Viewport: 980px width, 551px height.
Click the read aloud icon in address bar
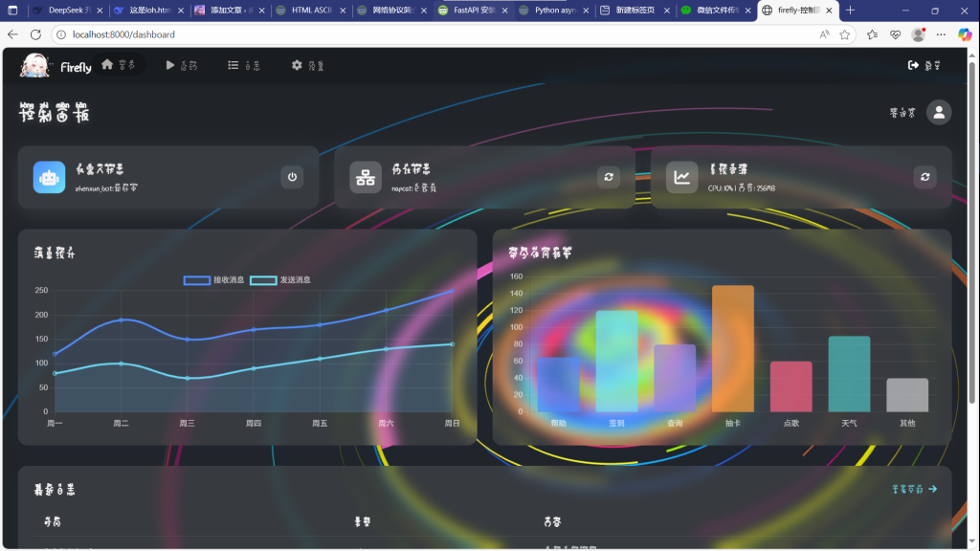[x=824, y=34]
